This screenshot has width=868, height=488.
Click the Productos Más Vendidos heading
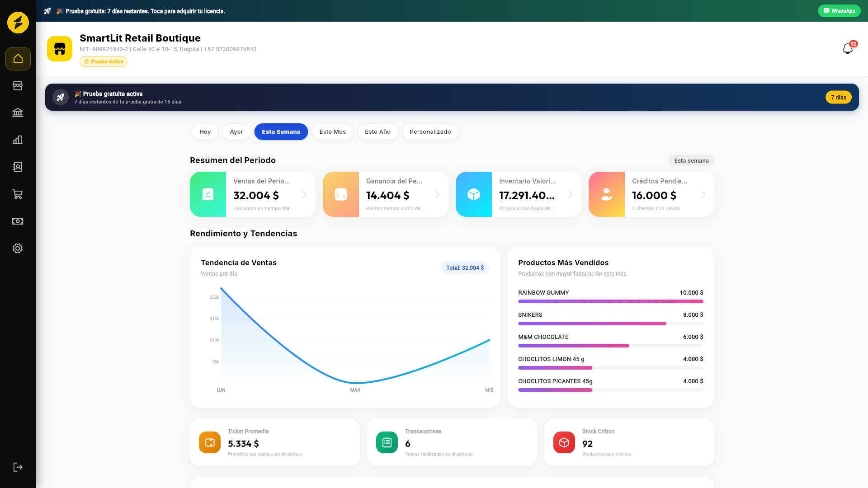563,263
